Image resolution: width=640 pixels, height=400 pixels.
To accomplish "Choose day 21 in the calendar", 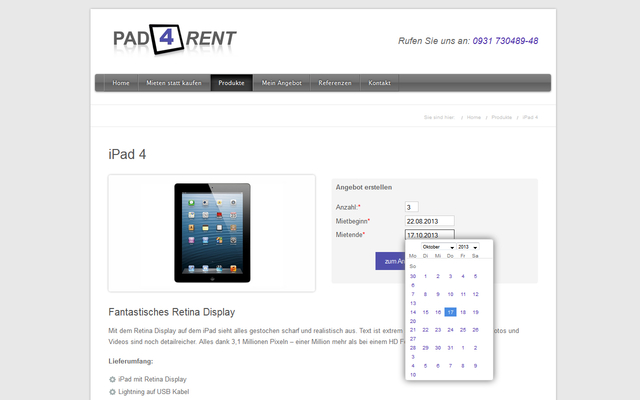I will [x=413, y=330].
